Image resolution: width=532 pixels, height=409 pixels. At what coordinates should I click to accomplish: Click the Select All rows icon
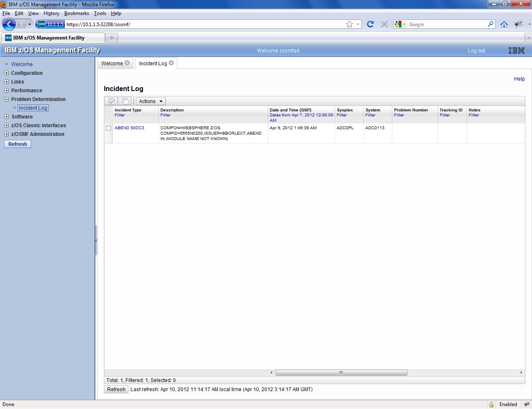point(111,101)
